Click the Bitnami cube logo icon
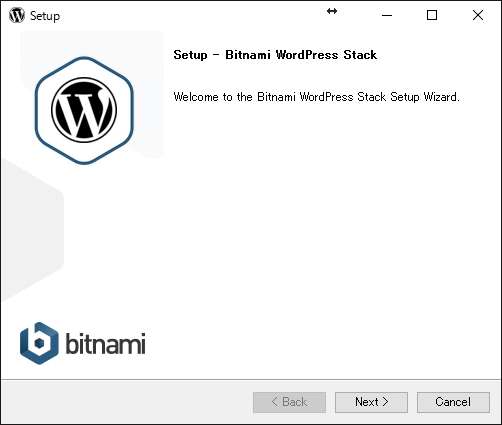502x425 pixels. pyautogui.click(x=39, y=343)
